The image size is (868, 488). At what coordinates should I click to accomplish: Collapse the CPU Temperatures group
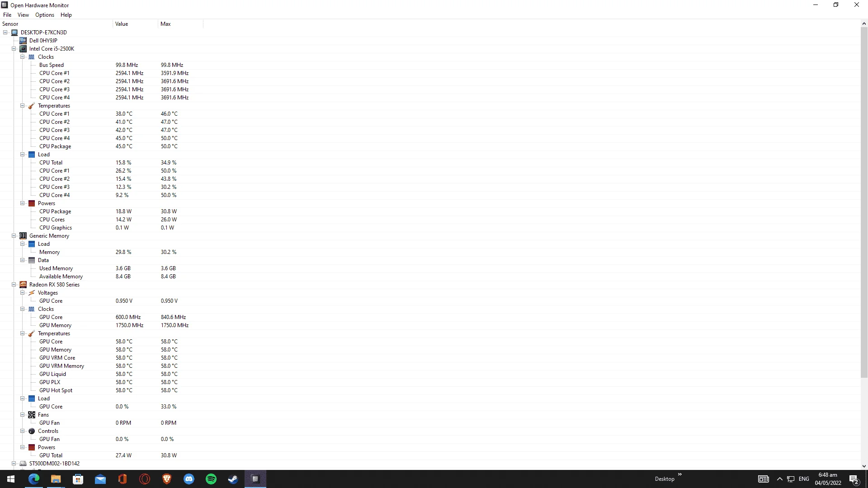coord(23,106)
